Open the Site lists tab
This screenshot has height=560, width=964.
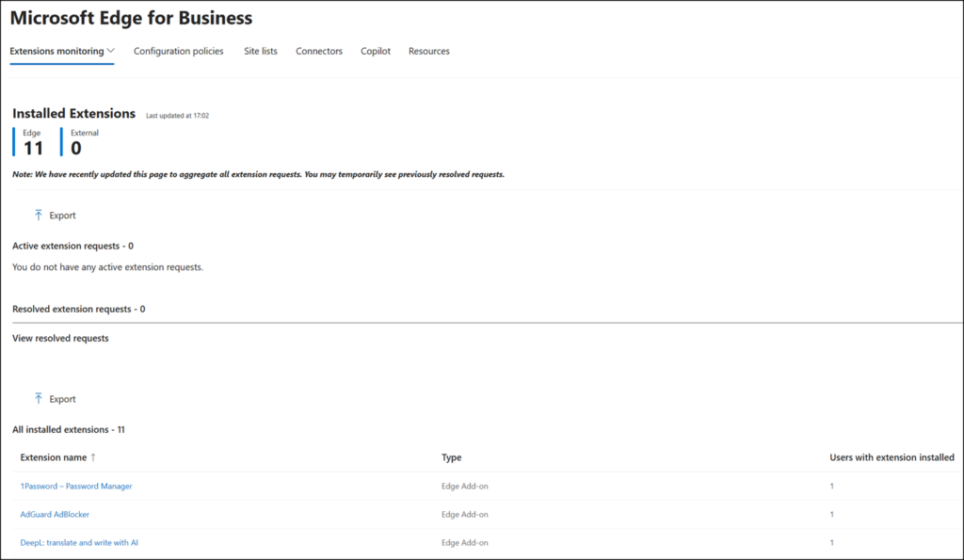point(261,51)
